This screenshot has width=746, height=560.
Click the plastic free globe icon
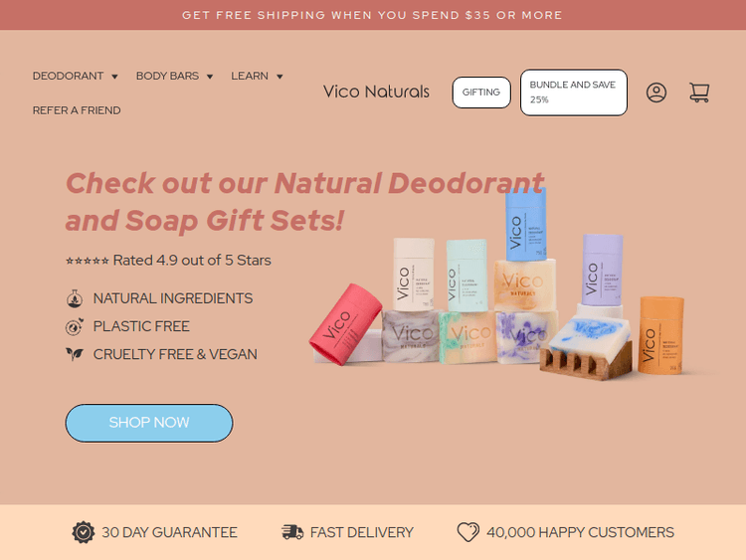point(75,326)
